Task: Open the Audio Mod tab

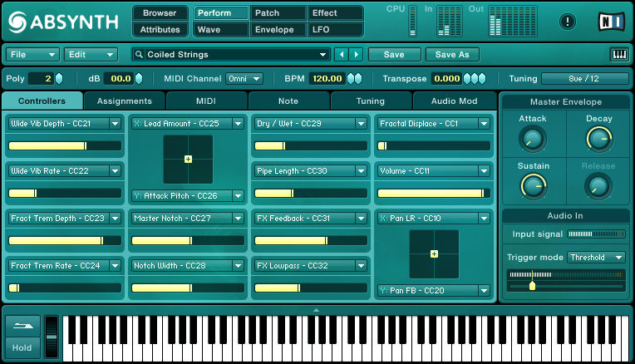Action: 455,101
